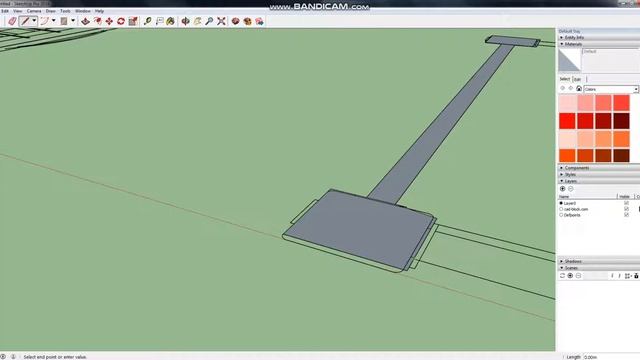Collapse the Materials panel
640x360 pixels.
[562, 44]
